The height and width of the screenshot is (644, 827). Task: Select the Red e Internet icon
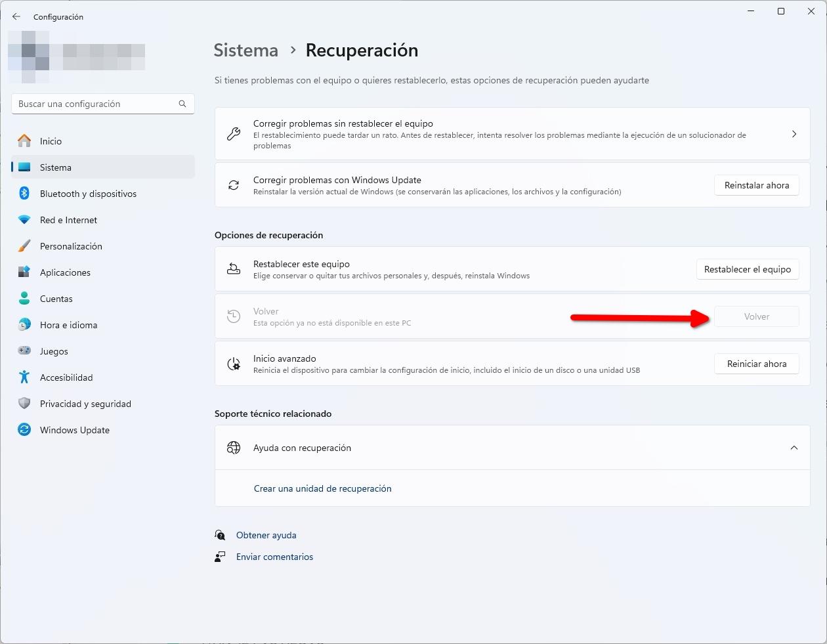[24, 220]
